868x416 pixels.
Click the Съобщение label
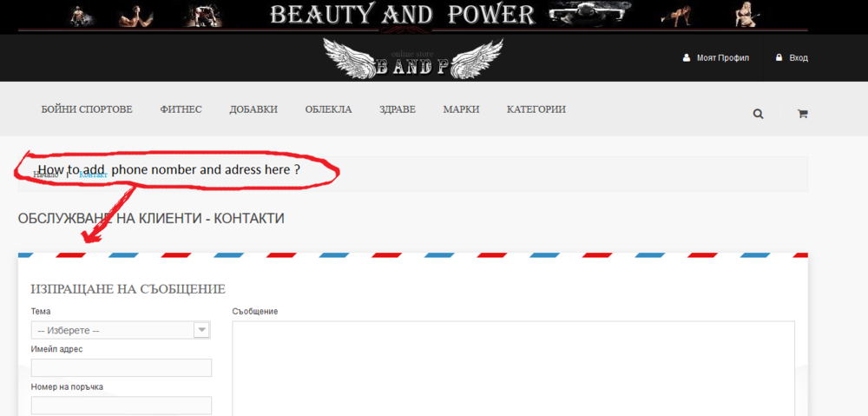click(x=254, y=311)
